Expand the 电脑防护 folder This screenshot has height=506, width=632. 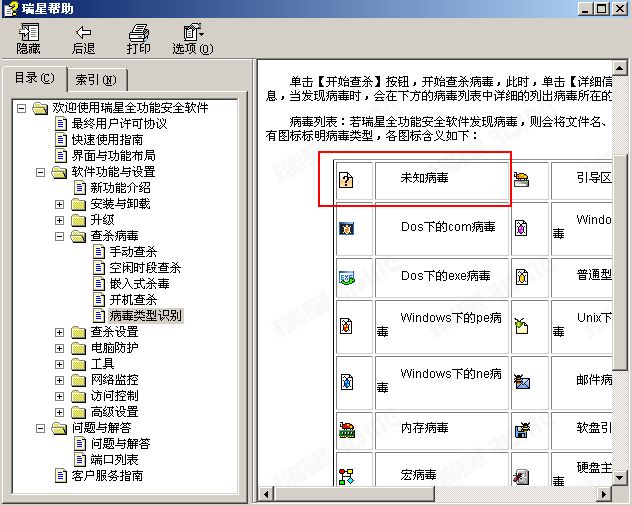coord(59,348)
